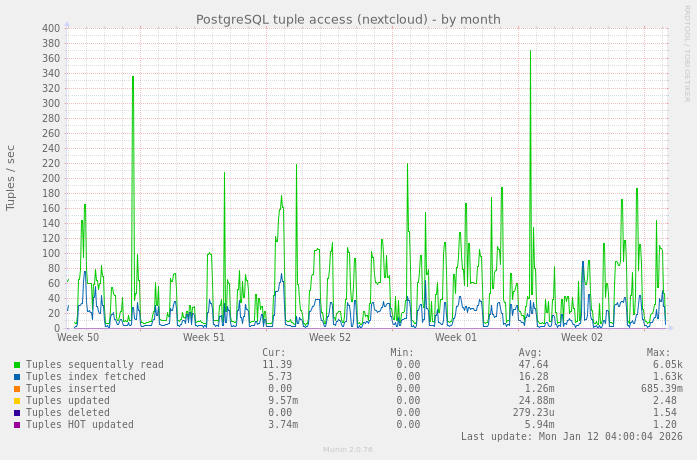Select the legend label Tuples index fetched
Viewport: 697px width, 460px height.
86,376
